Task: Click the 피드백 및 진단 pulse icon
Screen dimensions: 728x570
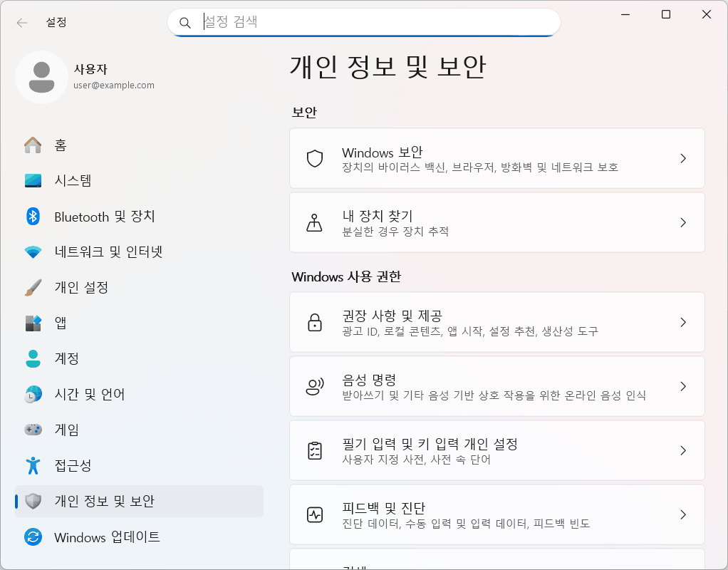Action: click(315, 514)
